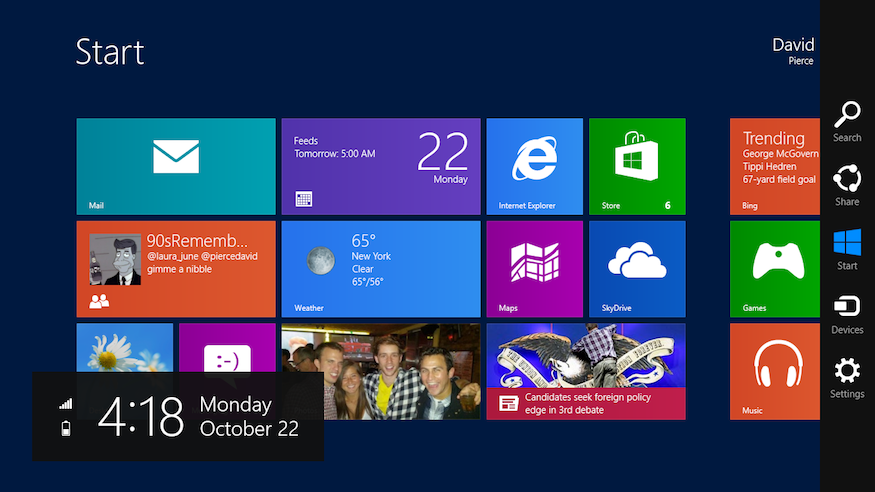This screenshot has height=492, width=875.
Task: Open the Messaging smiley face tile
Action: pyautogui.click(x=227, y=347)
